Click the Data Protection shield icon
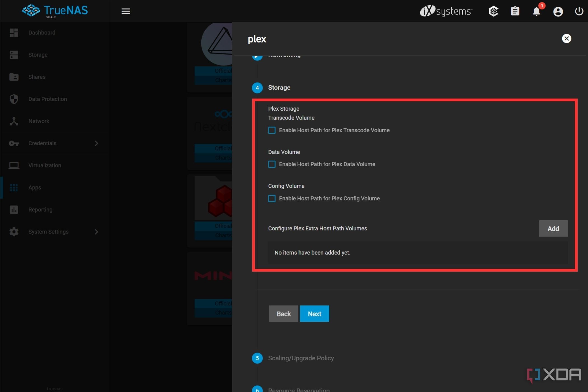This screenshot has height=392, width=588. coord(14,99)
